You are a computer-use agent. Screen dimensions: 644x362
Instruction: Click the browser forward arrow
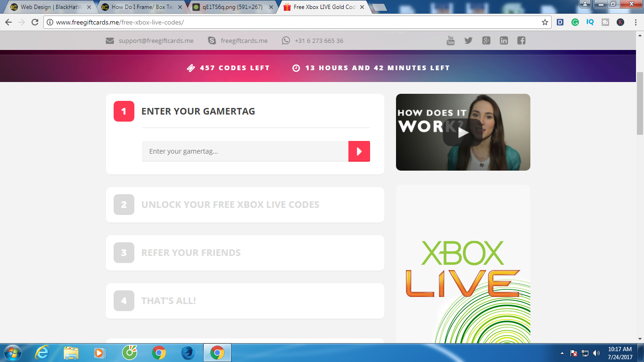coord(22,22)
